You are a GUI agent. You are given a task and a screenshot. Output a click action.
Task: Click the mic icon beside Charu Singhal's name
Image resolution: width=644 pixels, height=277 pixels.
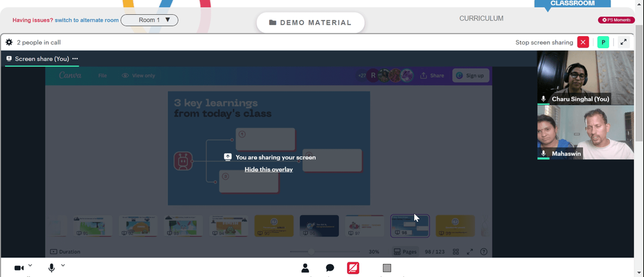[x=544, y=99]
